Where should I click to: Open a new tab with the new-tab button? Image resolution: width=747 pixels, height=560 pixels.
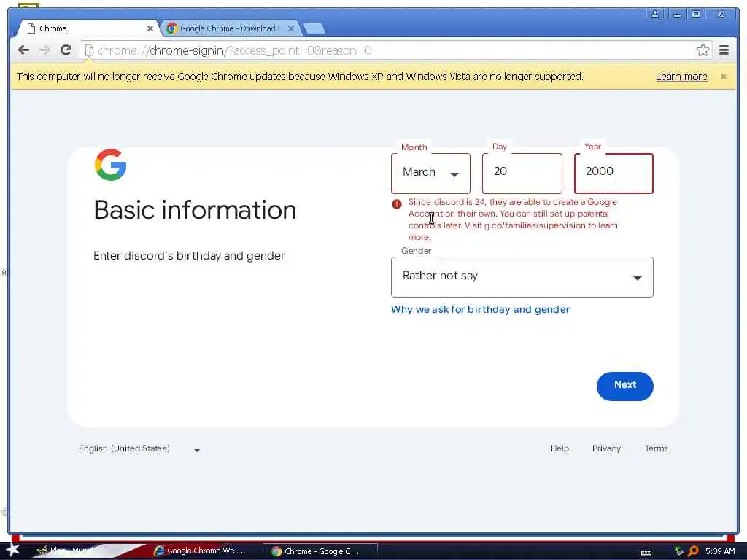tap(314, 28)
